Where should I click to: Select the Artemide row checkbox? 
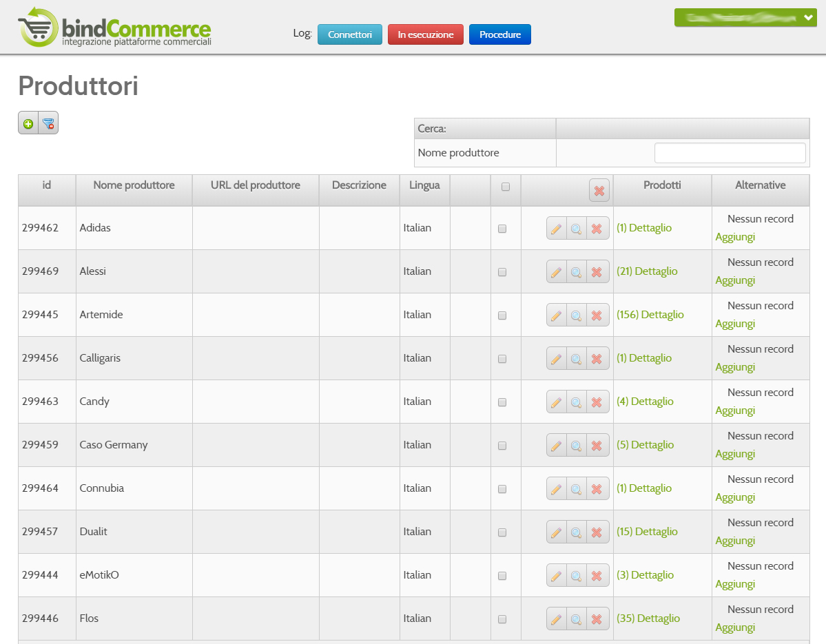click(502, 315)
